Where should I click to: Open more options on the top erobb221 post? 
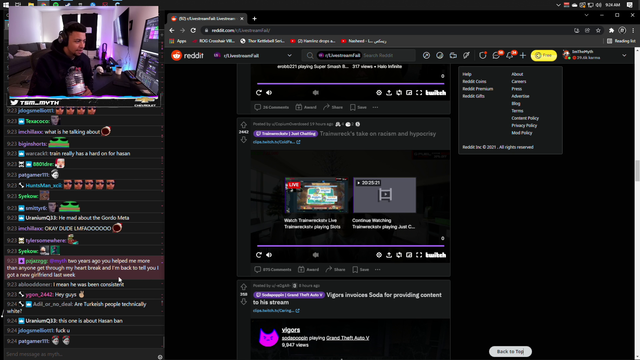375,107
